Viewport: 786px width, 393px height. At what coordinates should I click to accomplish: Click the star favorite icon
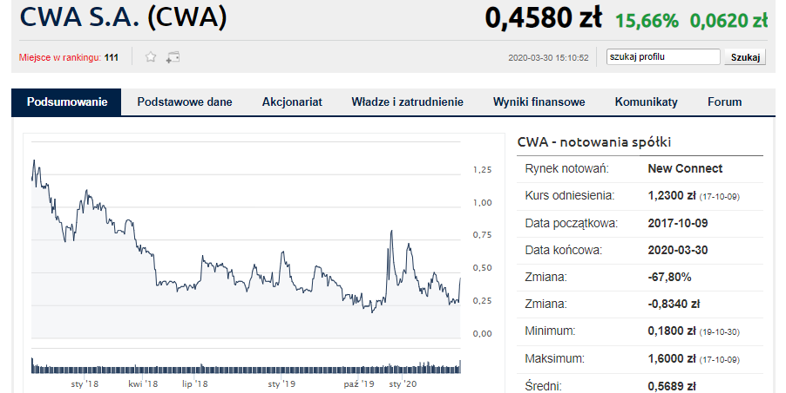coord(151,57)
